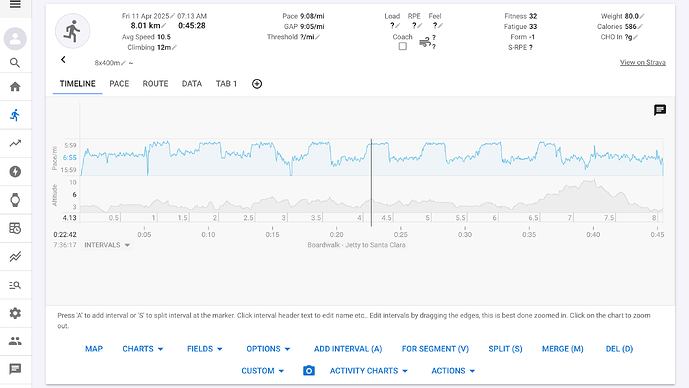This screenshot has width=689, height=388.
Task: Expand the FIELDS dropdown
Action: [204, 349]
